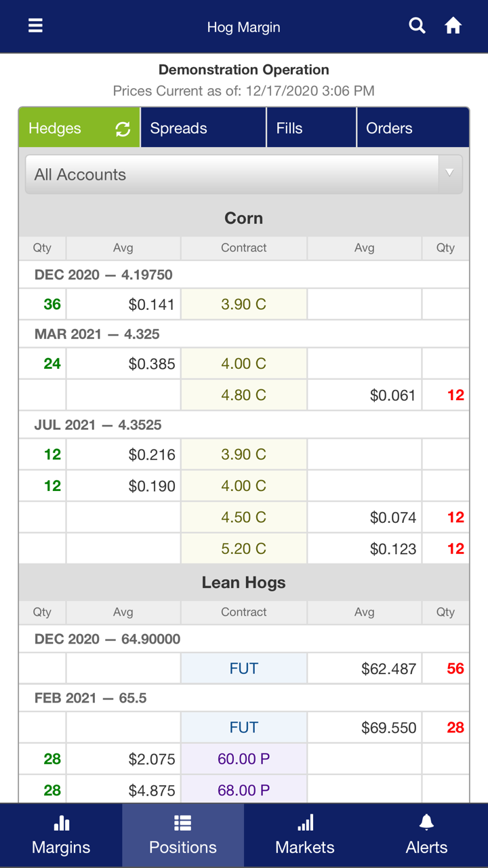The height and width of the screenshot is (868, 488).
Task: Tap the search magnifier icon
Action: click(418, 26)
